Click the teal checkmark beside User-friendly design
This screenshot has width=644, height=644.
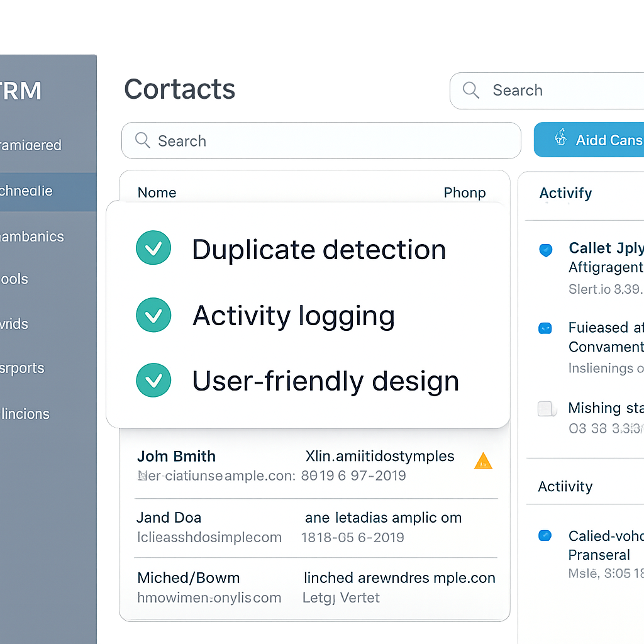(x=153, y=380)
